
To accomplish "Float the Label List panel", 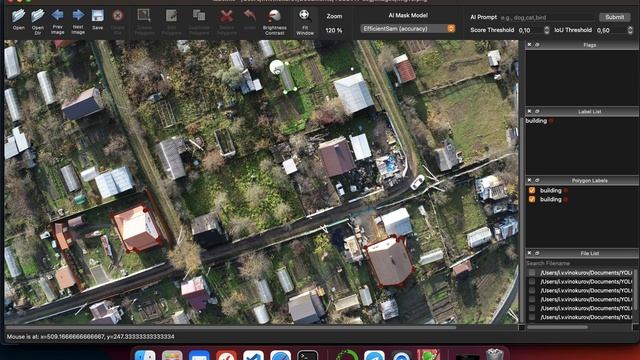I will [537, 111].
